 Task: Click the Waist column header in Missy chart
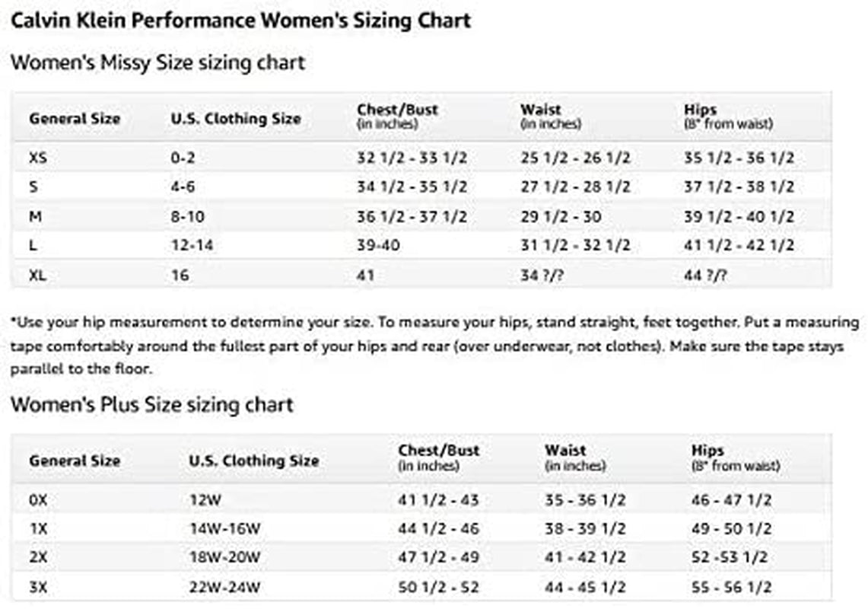551,116
